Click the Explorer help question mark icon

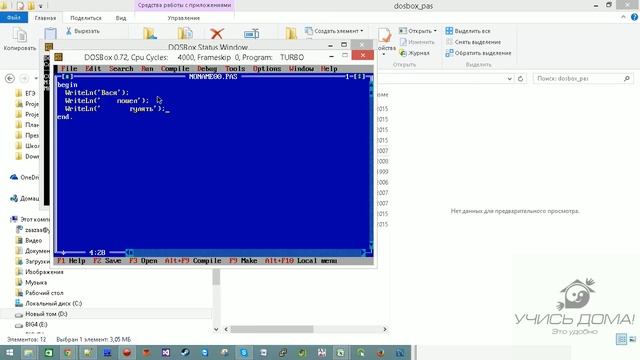pos(634,17)
